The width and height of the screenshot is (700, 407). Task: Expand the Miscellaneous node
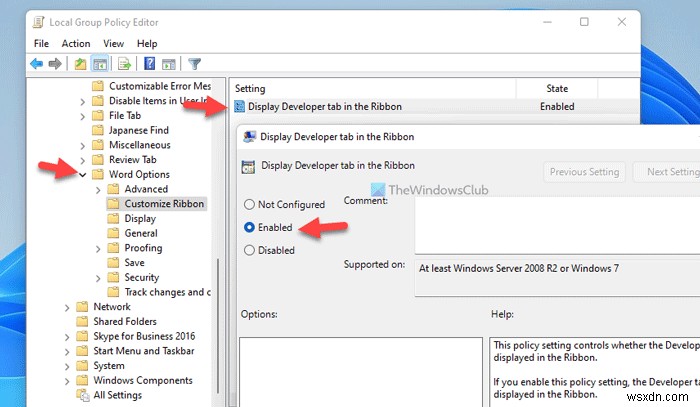pyautogui.click(x=83, y=145)
